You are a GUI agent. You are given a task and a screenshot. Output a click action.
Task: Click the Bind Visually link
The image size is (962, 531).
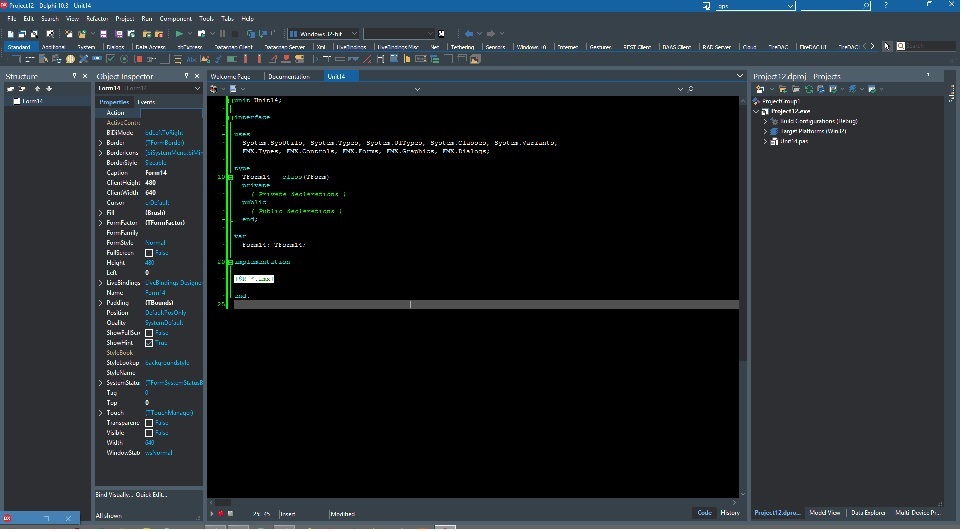click(113, 494)
